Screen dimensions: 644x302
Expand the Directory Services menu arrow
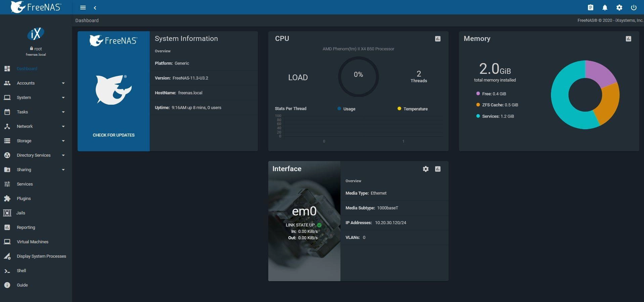63,155
